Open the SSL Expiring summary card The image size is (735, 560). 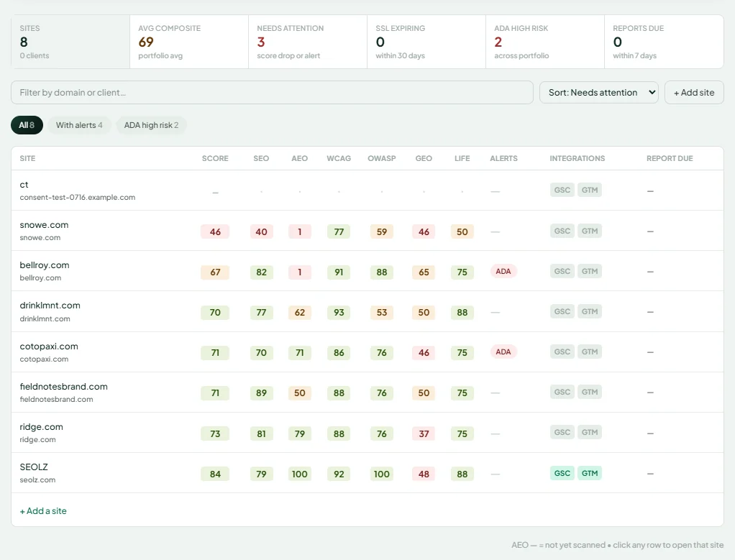[x=426, y=42]
